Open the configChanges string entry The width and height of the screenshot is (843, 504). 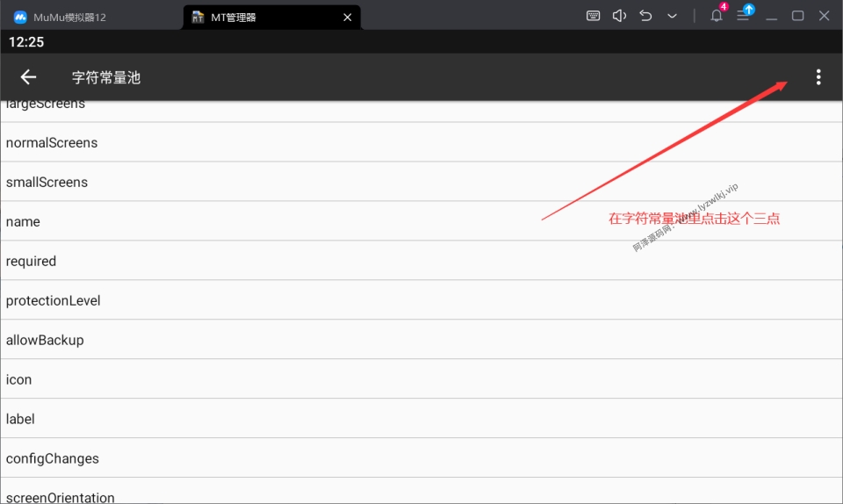pyautogui.click(x=421, y=458)
